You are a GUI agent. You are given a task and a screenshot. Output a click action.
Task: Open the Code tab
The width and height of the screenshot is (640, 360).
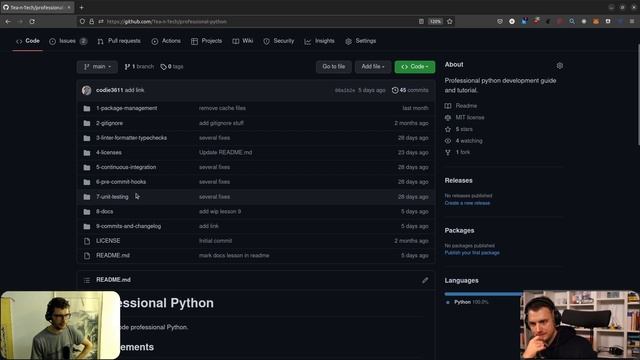pos(28,41)
